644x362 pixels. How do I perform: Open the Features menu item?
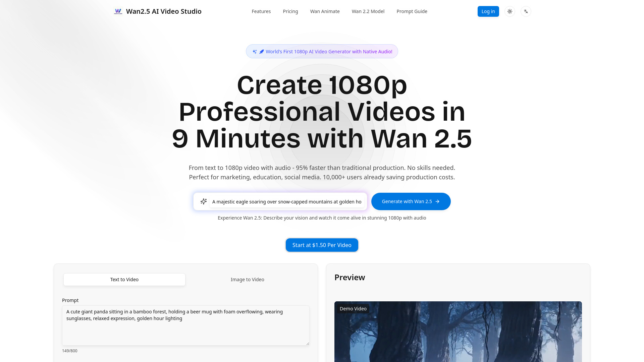coord(261,11)
